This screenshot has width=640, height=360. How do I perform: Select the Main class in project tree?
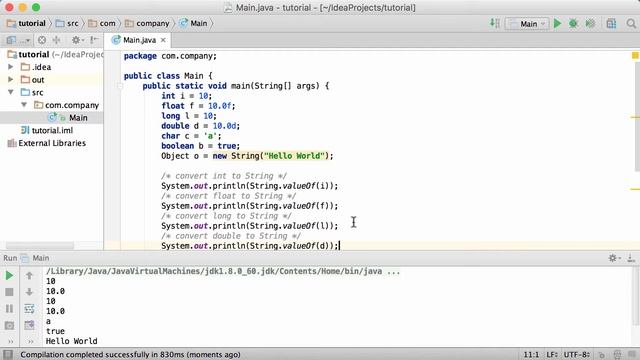(x=51, y=118)
